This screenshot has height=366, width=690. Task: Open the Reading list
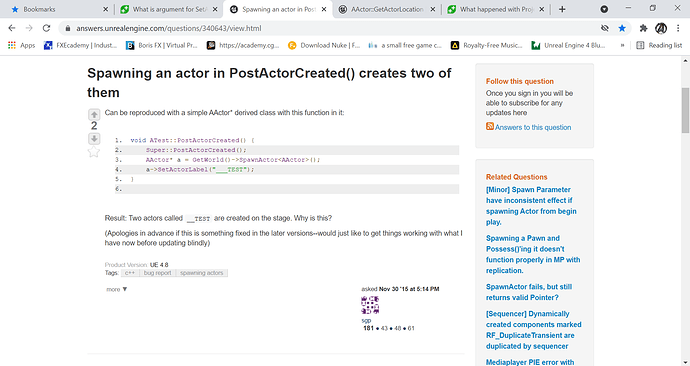(x=659, y=45)
